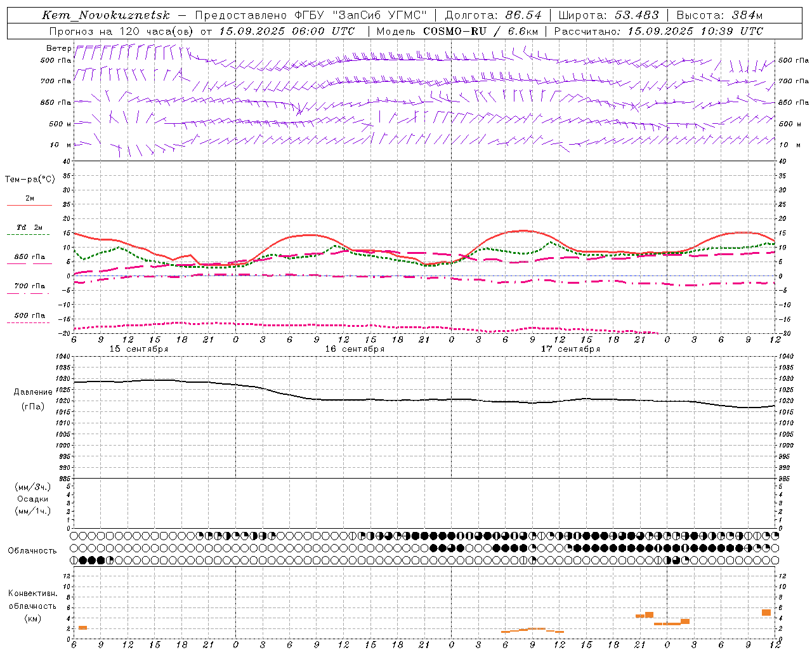Image resolution: width=812 pixels, height=650 pixels.
Task: Click the 'Ветер' wind panel label
Action: coord(58,48)
